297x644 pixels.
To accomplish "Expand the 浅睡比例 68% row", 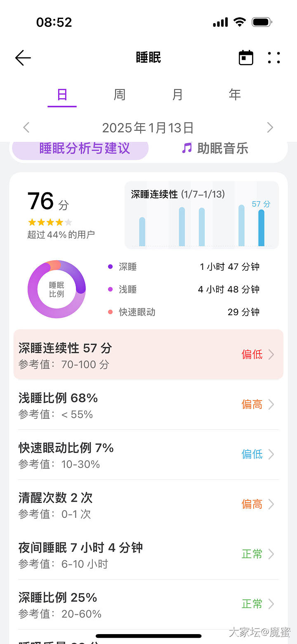I will (x=148, y=405).
